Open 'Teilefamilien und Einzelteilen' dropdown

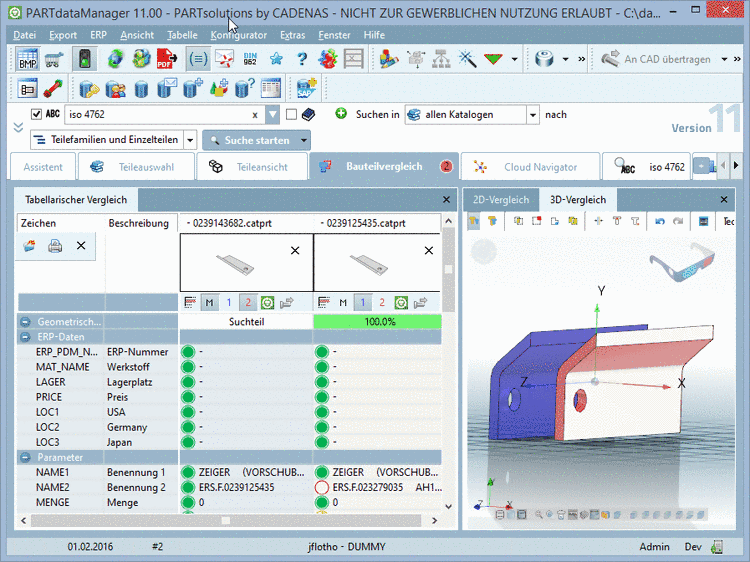(190, 140)
